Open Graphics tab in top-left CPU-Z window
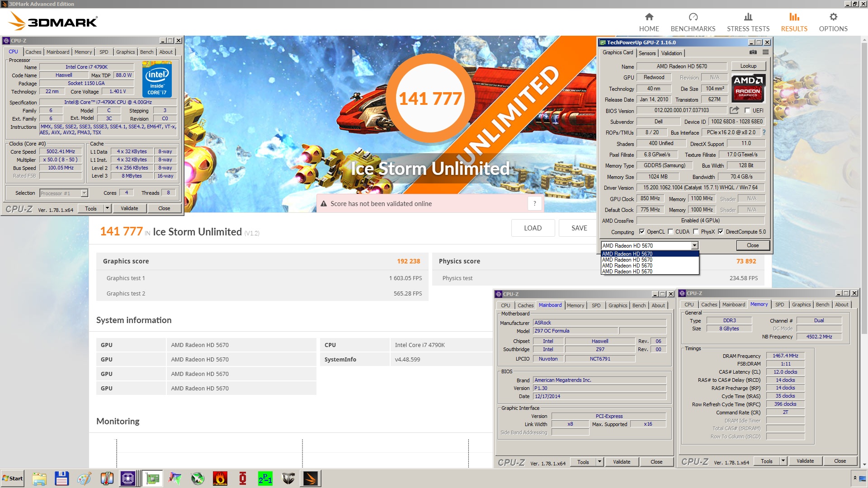 point(125,52)
